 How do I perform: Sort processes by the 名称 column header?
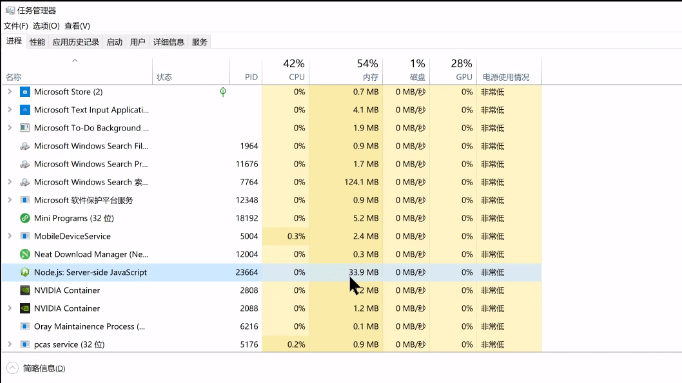pos(77,70)
